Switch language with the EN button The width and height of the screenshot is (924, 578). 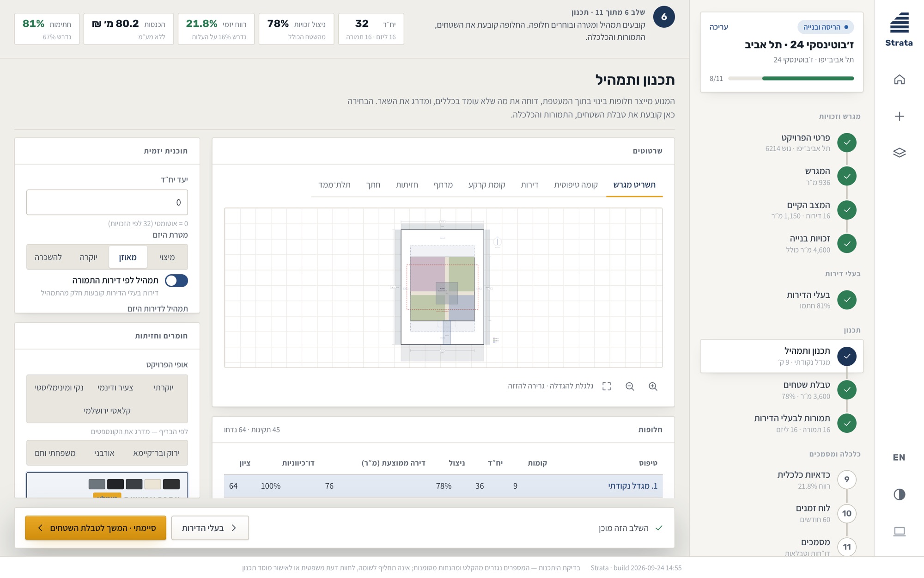(899, 457)
